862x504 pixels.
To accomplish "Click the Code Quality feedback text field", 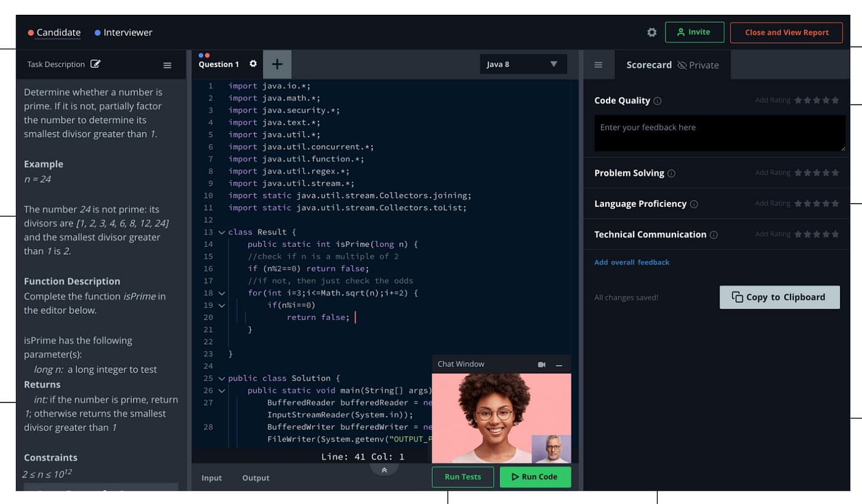I will click(x=719, y=132).
